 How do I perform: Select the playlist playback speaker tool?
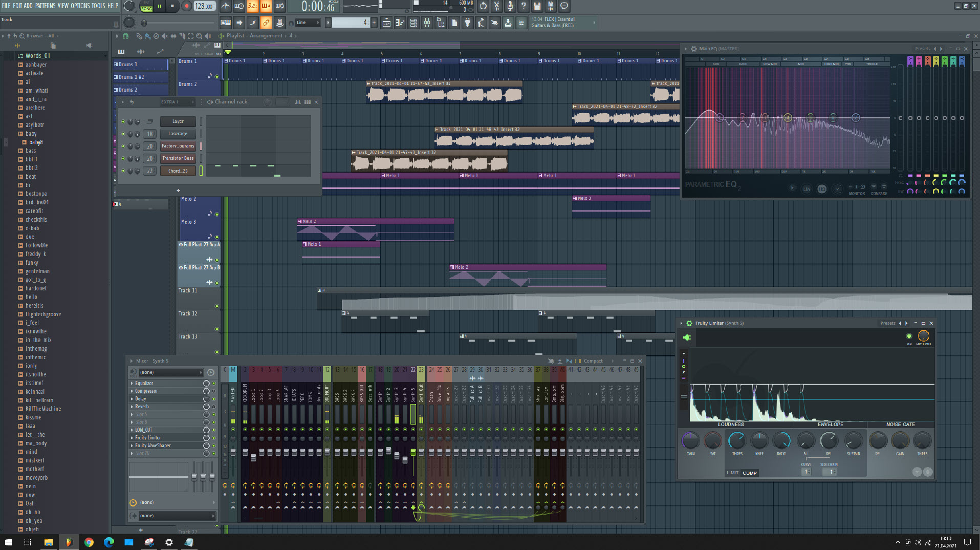pyautogui.click(x=208, y=36)
